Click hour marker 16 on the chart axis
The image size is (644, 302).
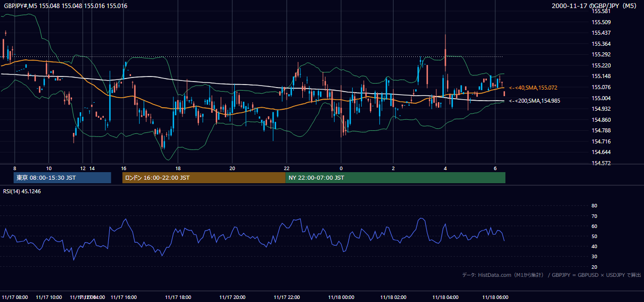123,168
